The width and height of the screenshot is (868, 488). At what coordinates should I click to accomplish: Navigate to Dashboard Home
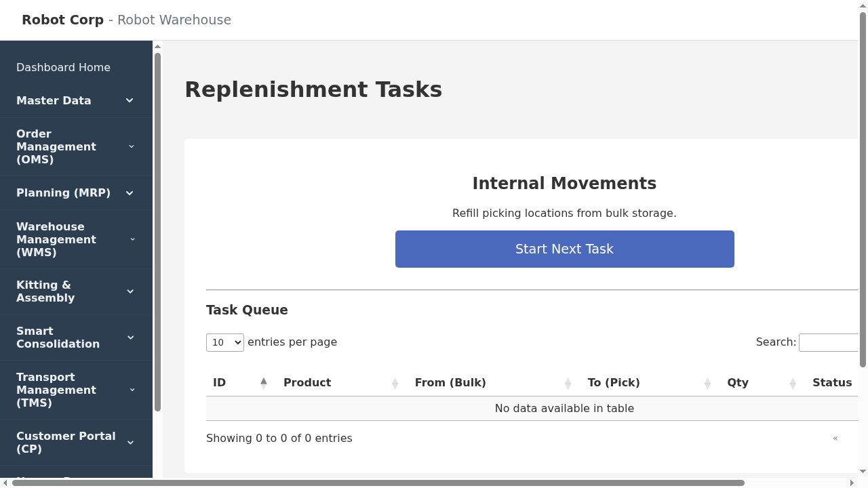click(x=63, y=67)
